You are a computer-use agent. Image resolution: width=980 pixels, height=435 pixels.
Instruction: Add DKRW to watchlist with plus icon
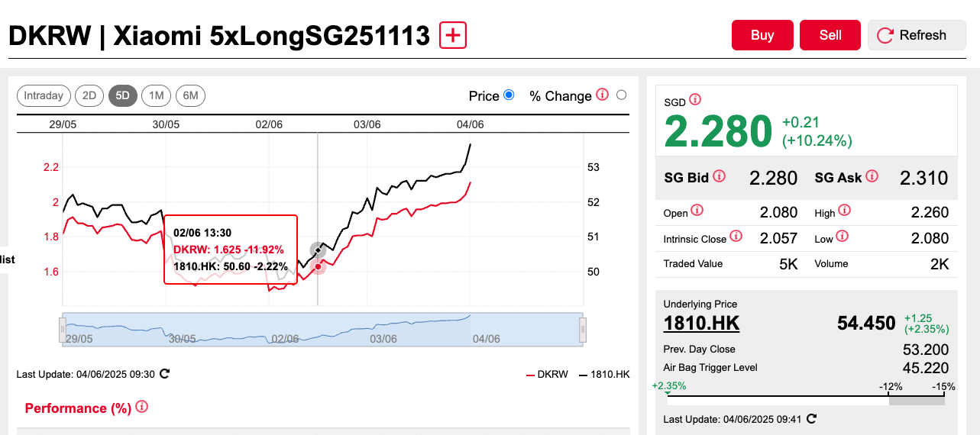[x=453, y=35]
